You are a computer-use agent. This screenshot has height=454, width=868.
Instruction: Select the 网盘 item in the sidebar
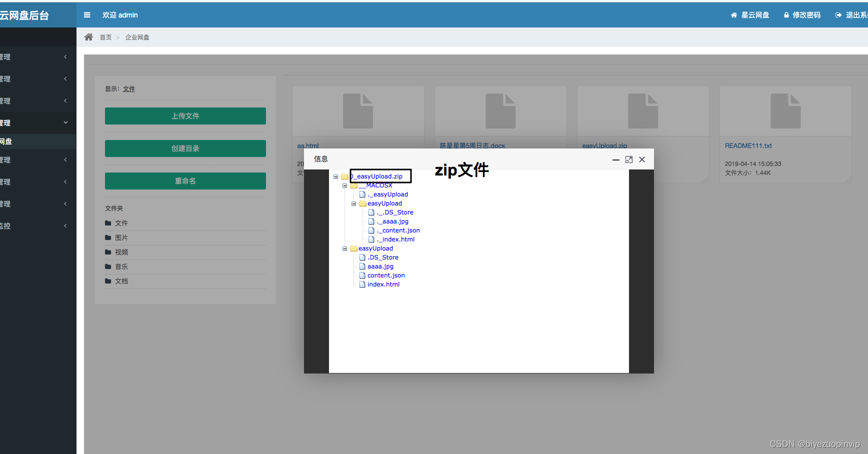tap(38, 141)
